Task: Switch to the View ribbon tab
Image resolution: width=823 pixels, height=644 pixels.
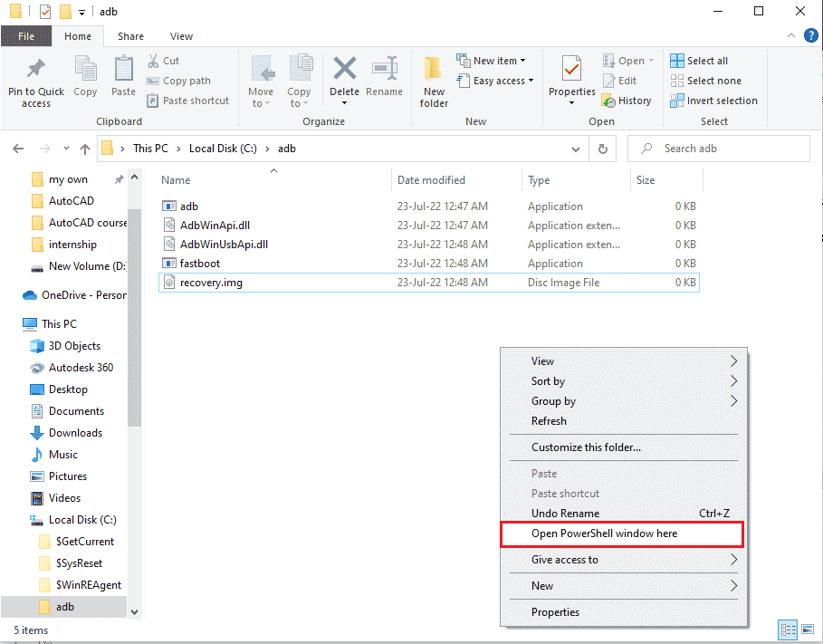Action: (x=181, y=36)
